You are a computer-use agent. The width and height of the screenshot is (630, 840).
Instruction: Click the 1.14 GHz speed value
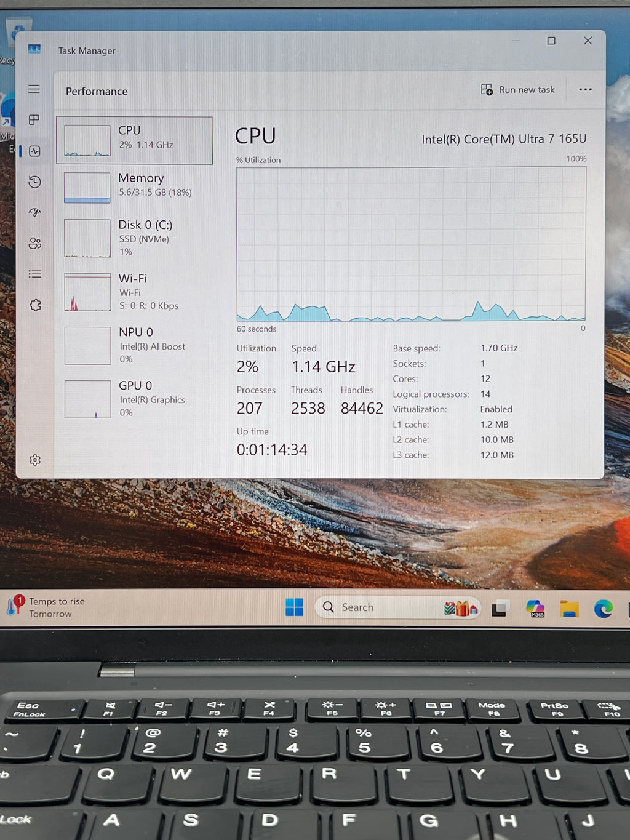[x=324, y=367]
